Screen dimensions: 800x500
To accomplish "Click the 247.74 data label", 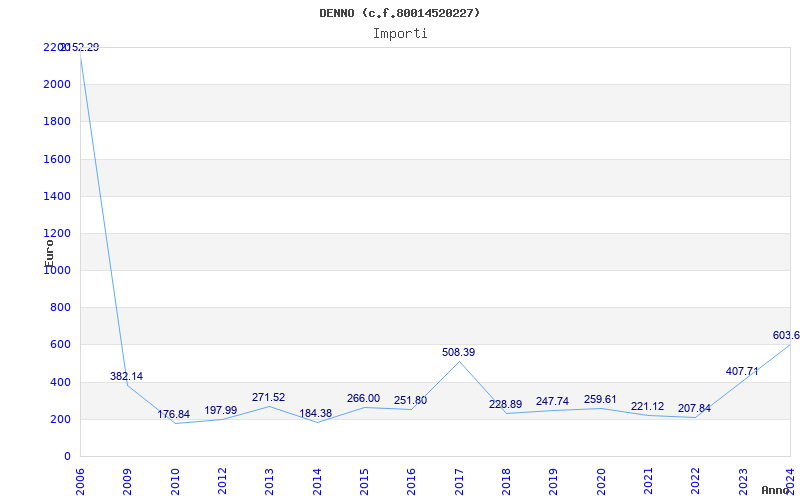I will point(553,402).
